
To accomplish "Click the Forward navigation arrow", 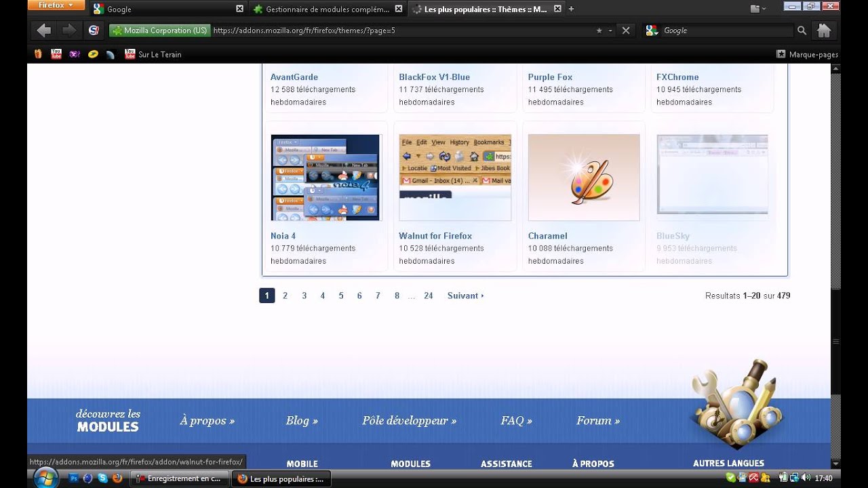I will 69,30.
